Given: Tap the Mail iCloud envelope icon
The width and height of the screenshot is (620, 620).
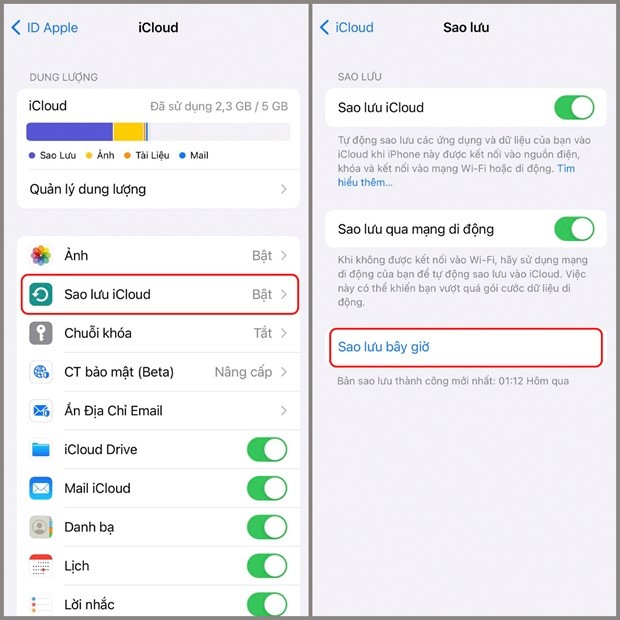Looking at the screenshot, I should click(x=41, y=488).
